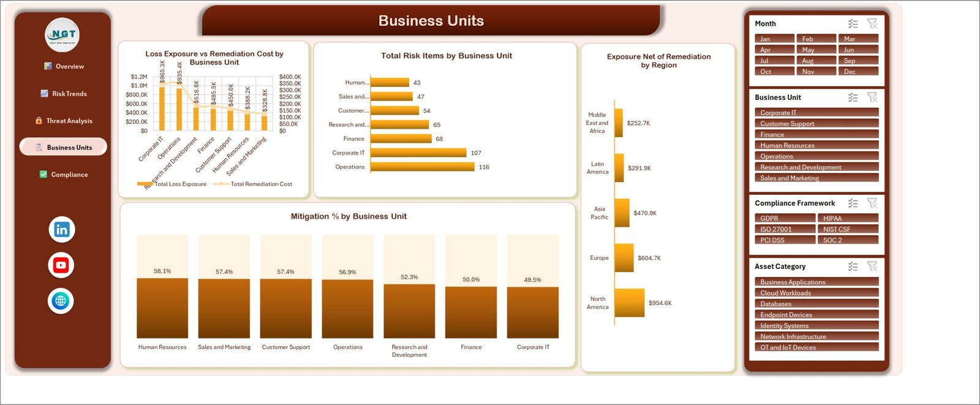Open the Compliance page
Image resolution: width=980 pixels, height=405 pixels.
coord(64,175)
